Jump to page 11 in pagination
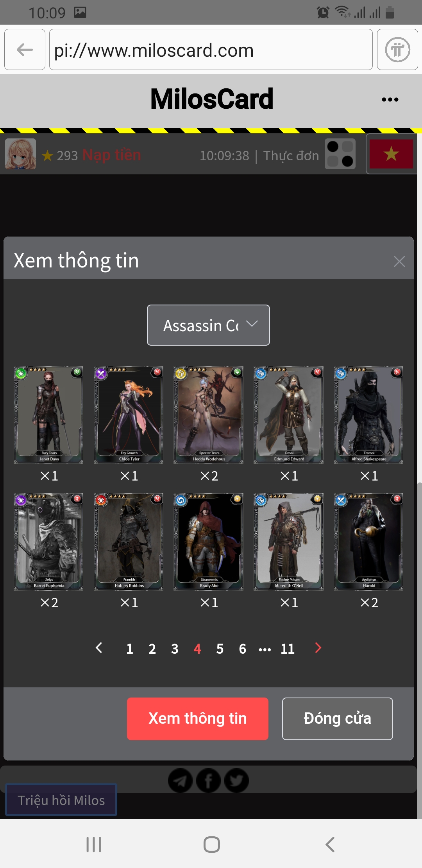Viewport: 422px width, 868px height. point(288,649)
